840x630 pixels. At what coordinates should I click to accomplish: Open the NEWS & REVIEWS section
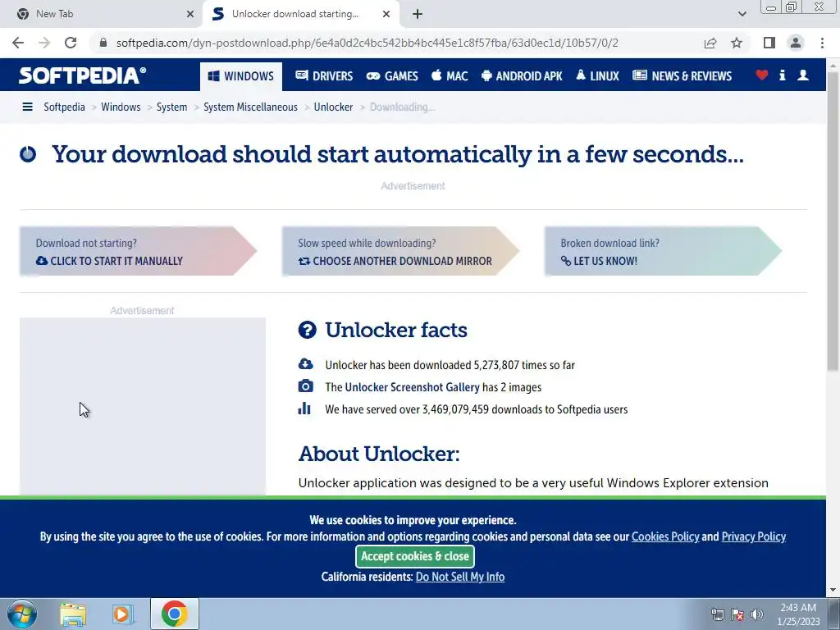682,76
